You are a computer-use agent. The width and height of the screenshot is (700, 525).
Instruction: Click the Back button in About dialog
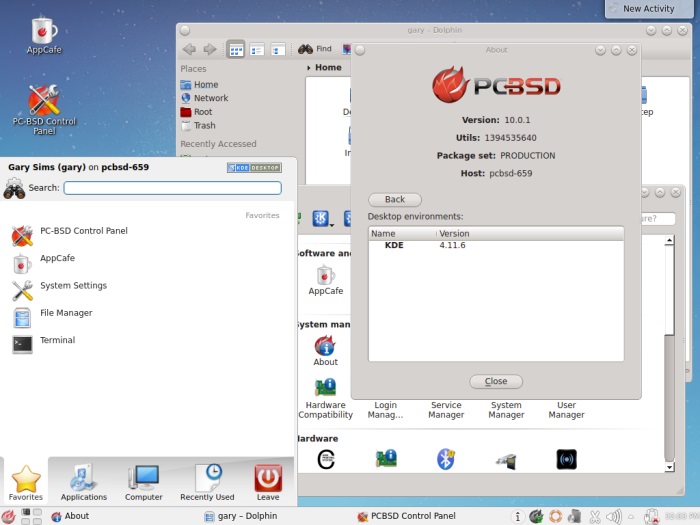pyautogui.click(x=395, y=200)
